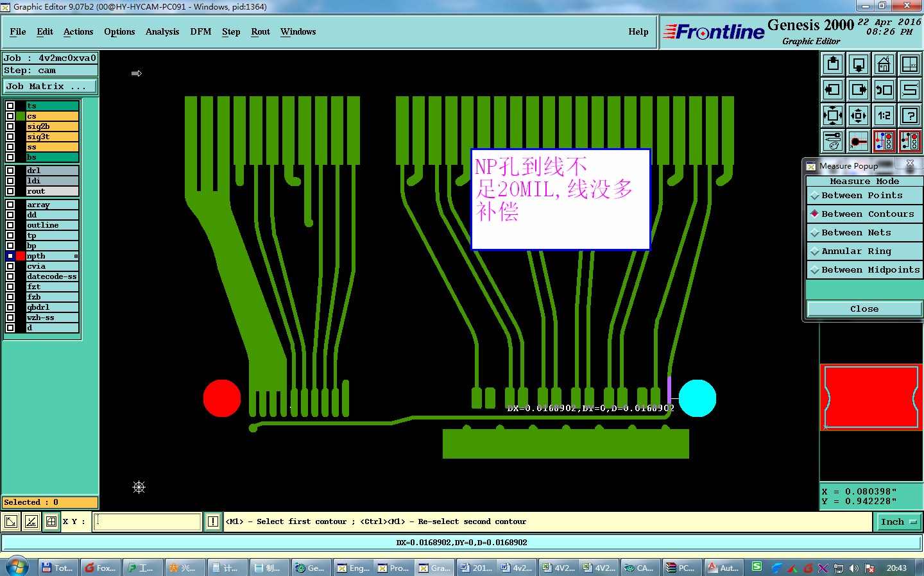Select Annular Ring measure mode
924x576 pixels.
click(x=864, y=251)
